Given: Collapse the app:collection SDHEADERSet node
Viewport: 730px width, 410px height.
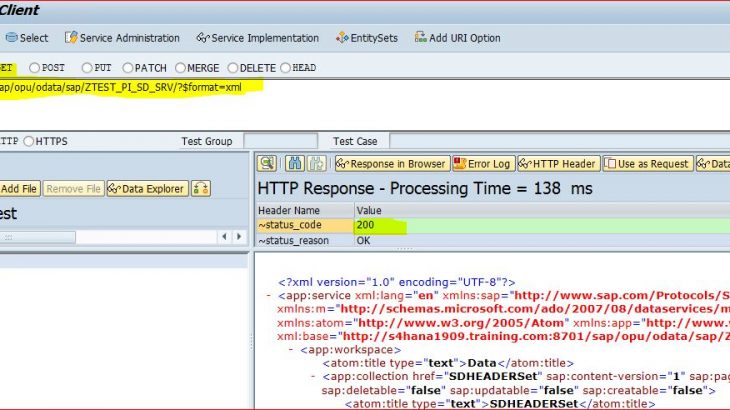Looking at the screenshot, I should point(313,376).
